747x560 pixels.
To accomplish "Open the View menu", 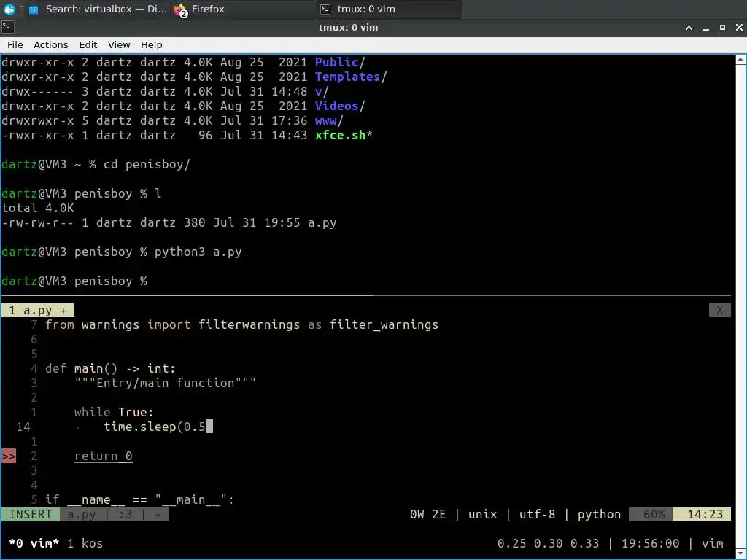I will [119, 44].
